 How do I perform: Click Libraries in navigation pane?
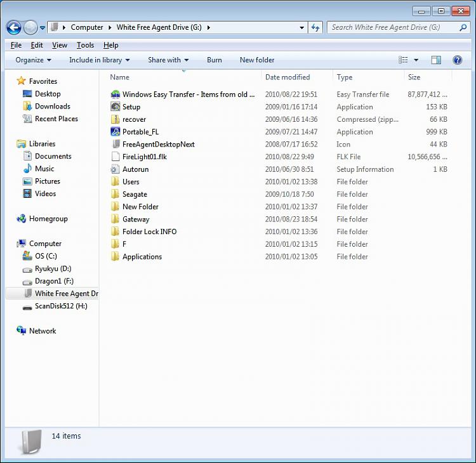(42, 143)
